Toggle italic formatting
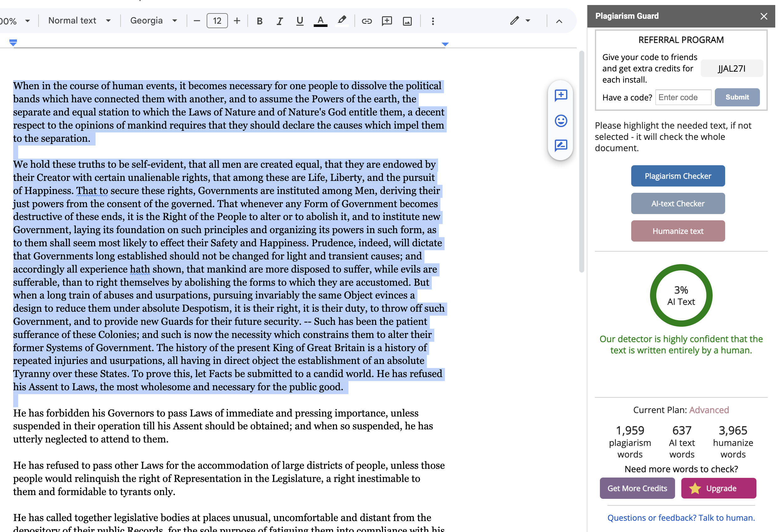 [280, 21]
